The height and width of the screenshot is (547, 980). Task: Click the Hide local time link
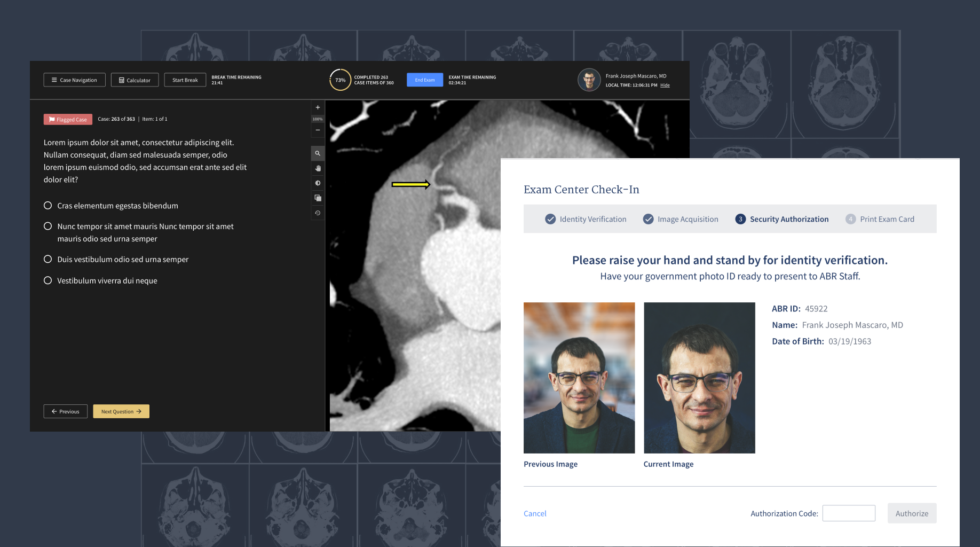(665, 85)
